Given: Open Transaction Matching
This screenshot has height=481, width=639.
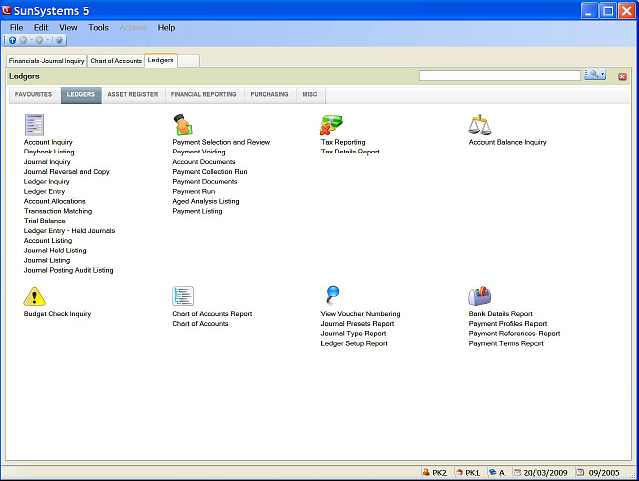Looking at the screenshot, I should point(58,211).
